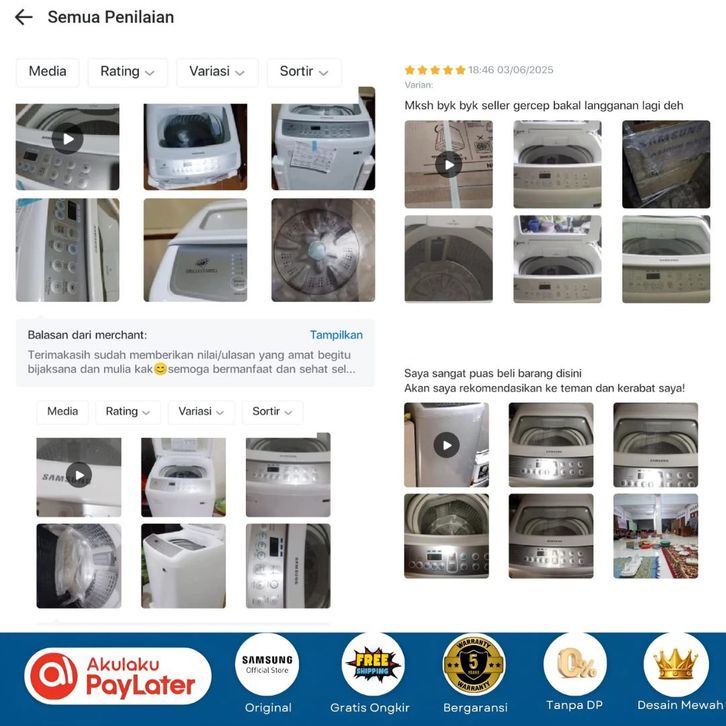Tap the 5 Years Warranty Bergaransi badge
This screenshot has height=726, width=726.
(x=474, y=675)
